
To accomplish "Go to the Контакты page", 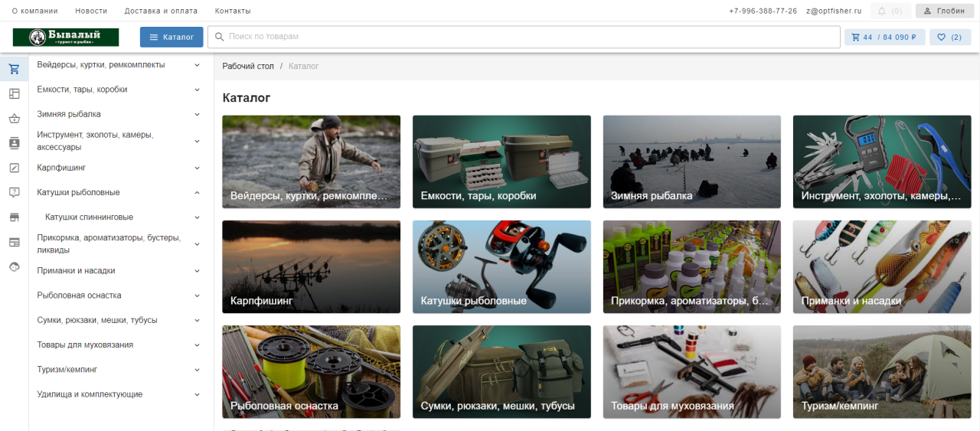I will (x=233, y=11).
